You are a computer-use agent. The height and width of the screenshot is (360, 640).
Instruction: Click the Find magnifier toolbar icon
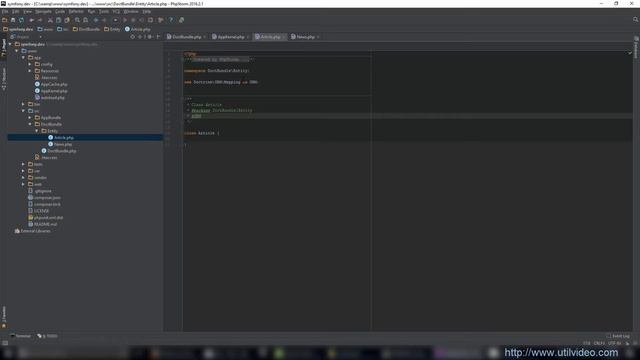coord(77,20)
